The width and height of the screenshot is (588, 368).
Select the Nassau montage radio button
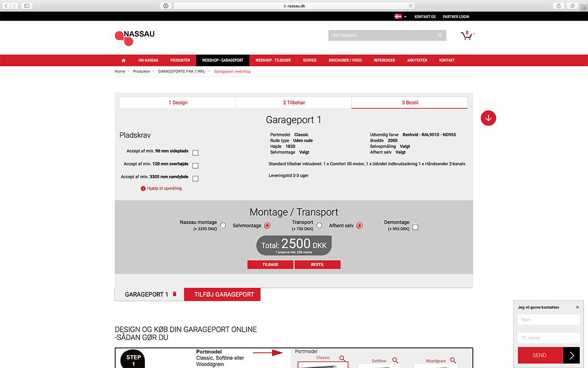coord(223,226)
